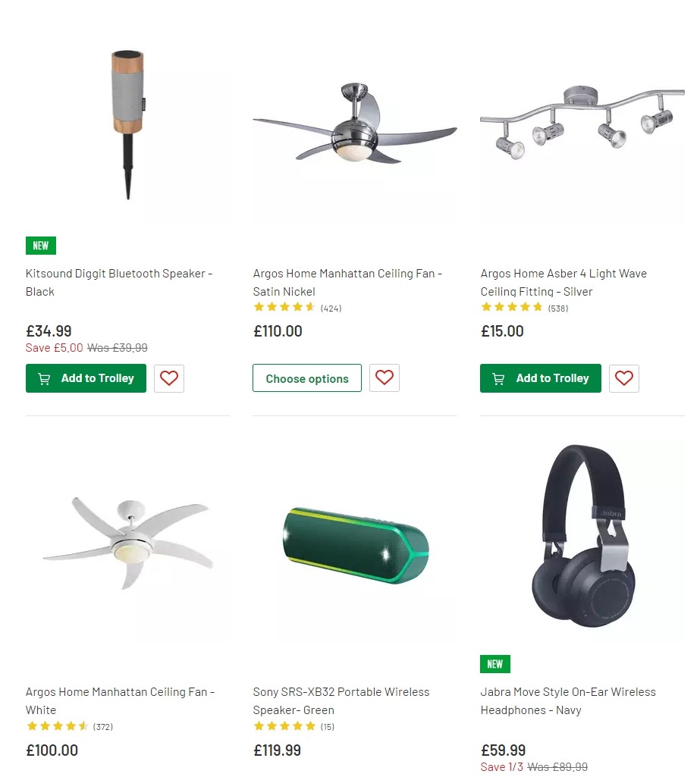Add the Asber 4 Light fitting to favorites

tap(623, 378)
